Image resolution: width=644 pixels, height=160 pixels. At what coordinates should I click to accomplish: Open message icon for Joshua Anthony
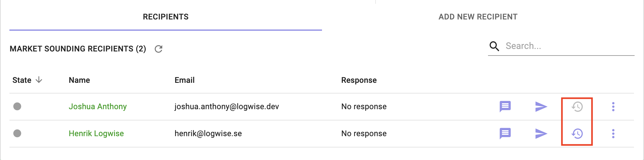pyautogui.click(x=505, y=107)
